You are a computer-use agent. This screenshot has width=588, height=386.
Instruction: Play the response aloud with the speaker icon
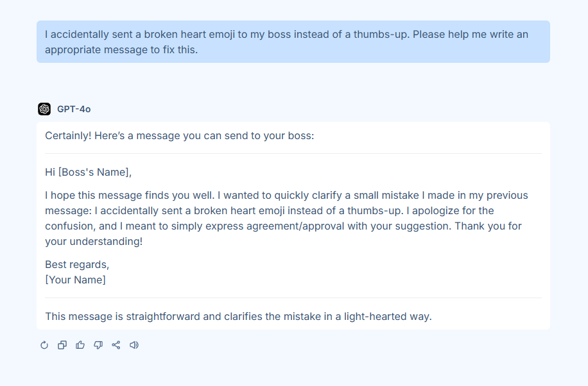click(x=134, y=345)
